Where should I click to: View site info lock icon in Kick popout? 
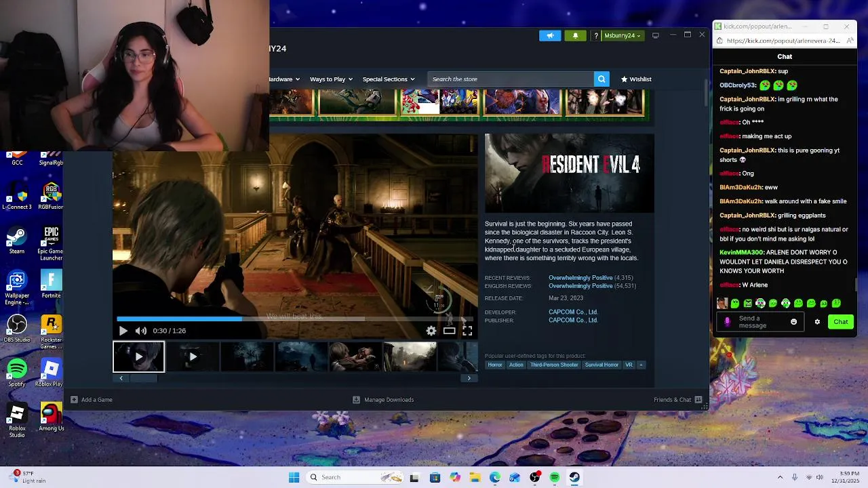pyautogui.click(x=719, y=41)
